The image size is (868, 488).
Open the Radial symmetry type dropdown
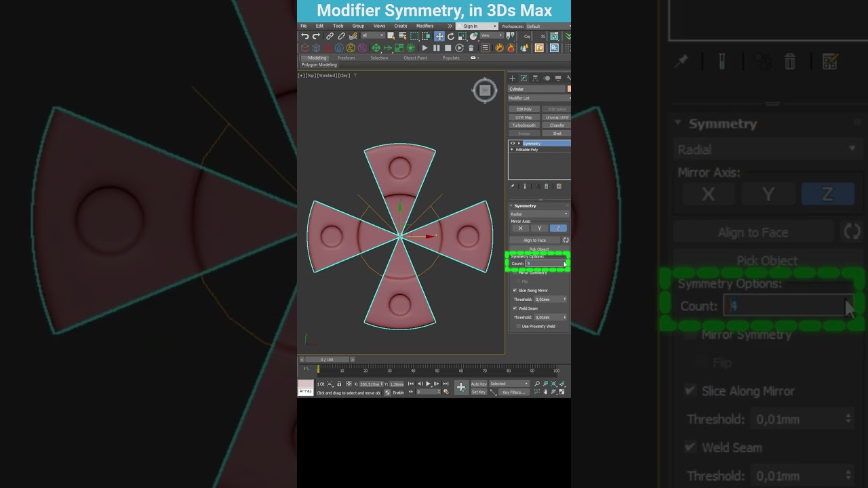(x=539, y=214)
